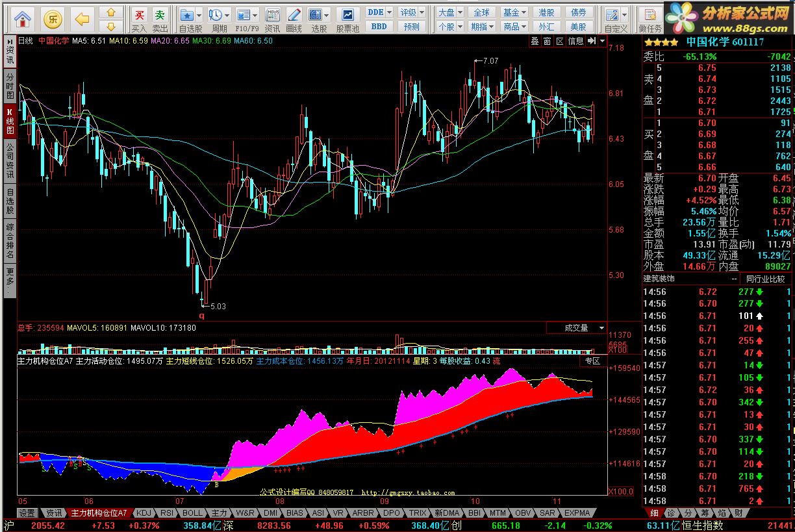Image resolution: width=795 pixels, height=532 pixels.
Task: Open the 综合排名 sidebar tab
Action: tap(10, 242)
